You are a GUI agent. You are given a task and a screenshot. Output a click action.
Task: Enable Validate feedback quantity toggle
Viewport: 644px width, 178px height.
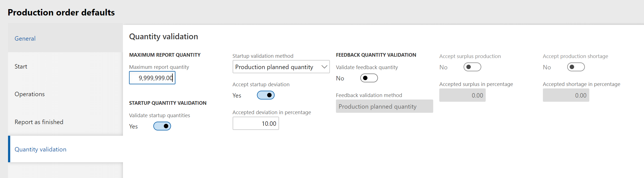coord(369,78)
